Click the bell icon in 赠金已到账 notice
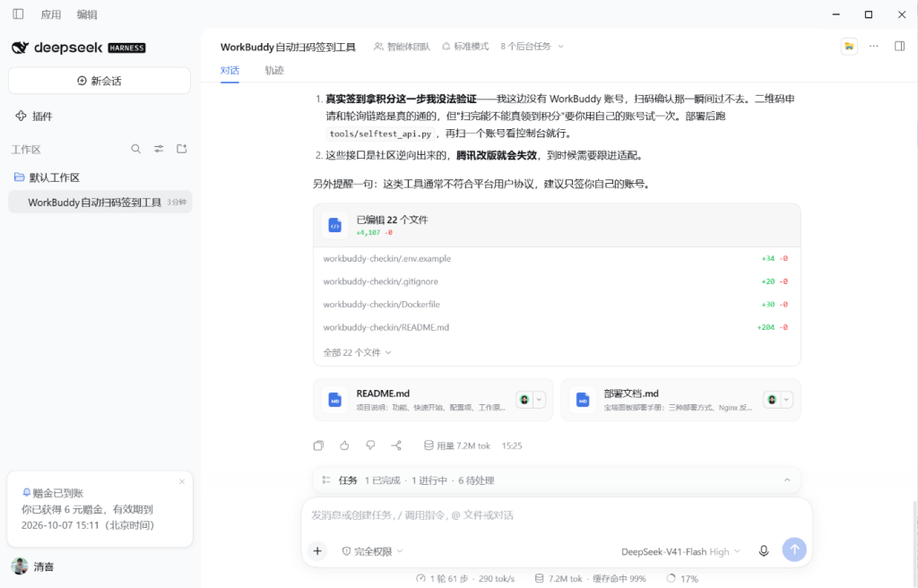918x588 pixels. click(x=26, y=492)
